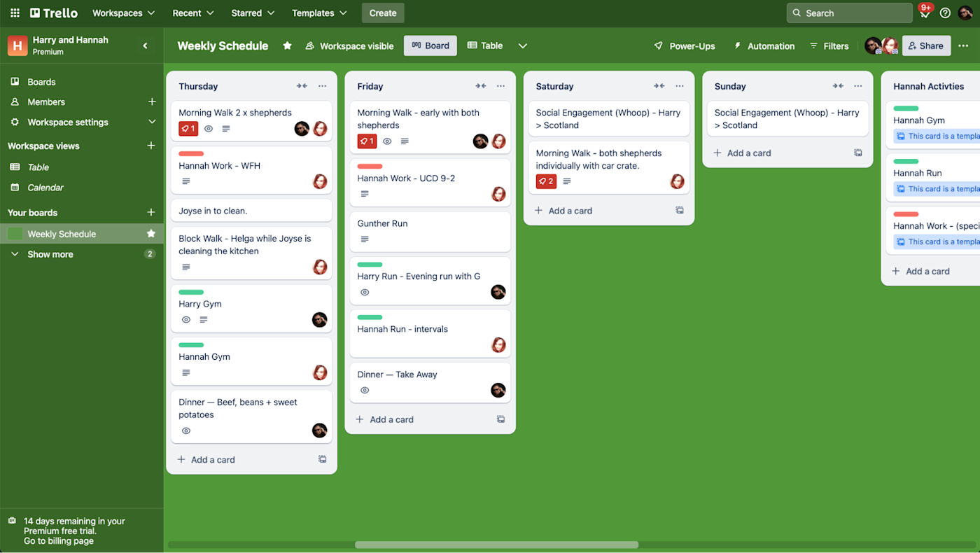Collapse the Friday list
980x553 pixels.
click(x=480, y=86)
